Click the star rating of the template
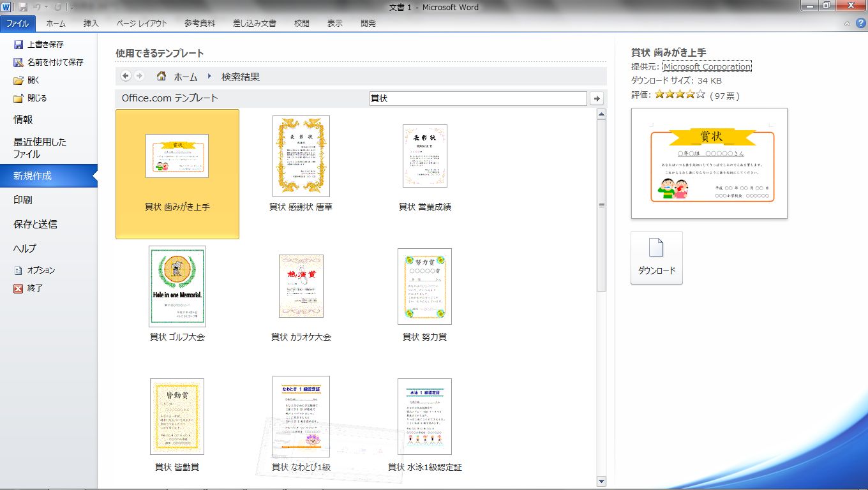 (680, 95)
